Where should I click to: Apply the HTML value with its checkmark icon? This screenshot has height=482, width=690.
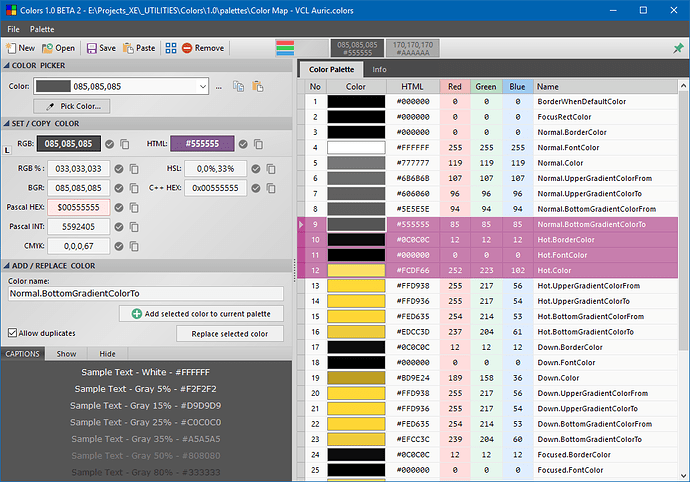click(244, 144)
